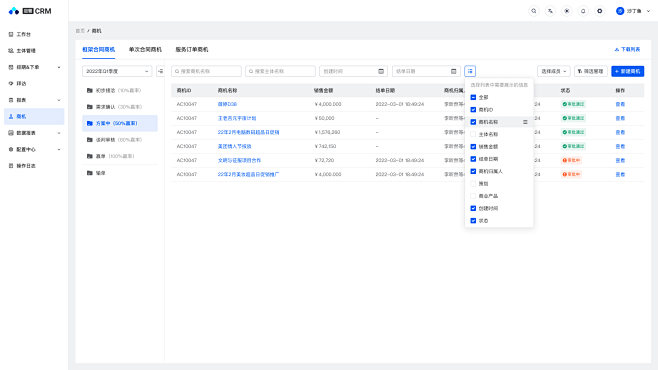658x370 pixels.
Task: Click the 下载列表 link
Action: (627, 50)
